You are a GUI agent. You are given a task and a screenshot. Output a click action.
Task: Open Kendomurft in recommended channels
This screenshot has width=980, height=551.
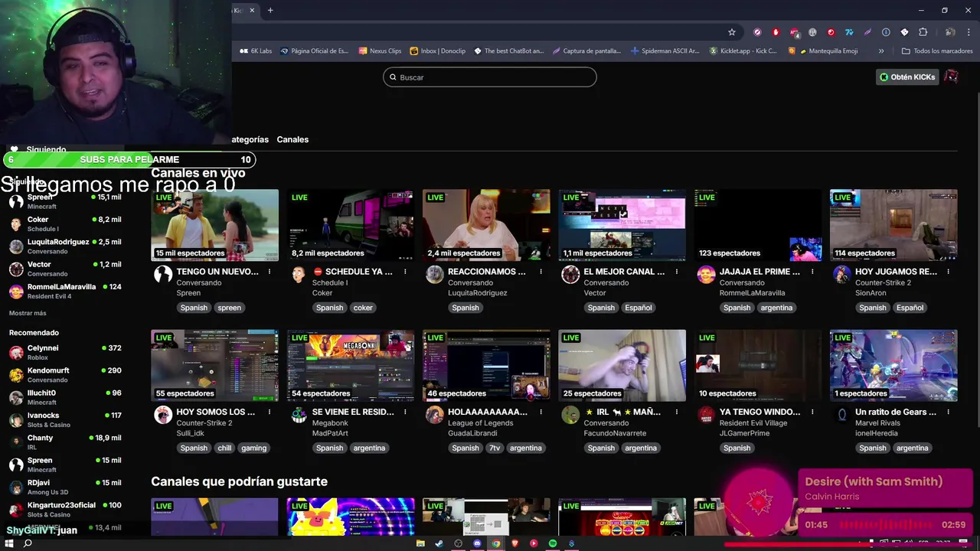click(x=65, y=375)
